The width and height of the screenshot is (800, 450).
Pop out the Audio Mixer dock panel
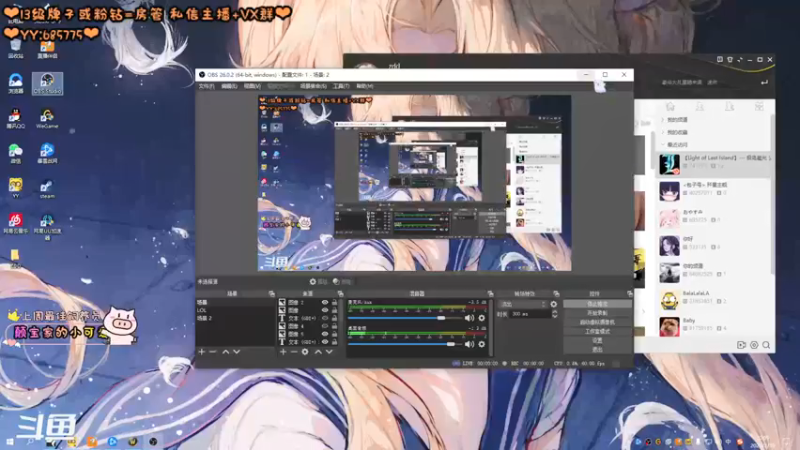click(x=490, y=294)
